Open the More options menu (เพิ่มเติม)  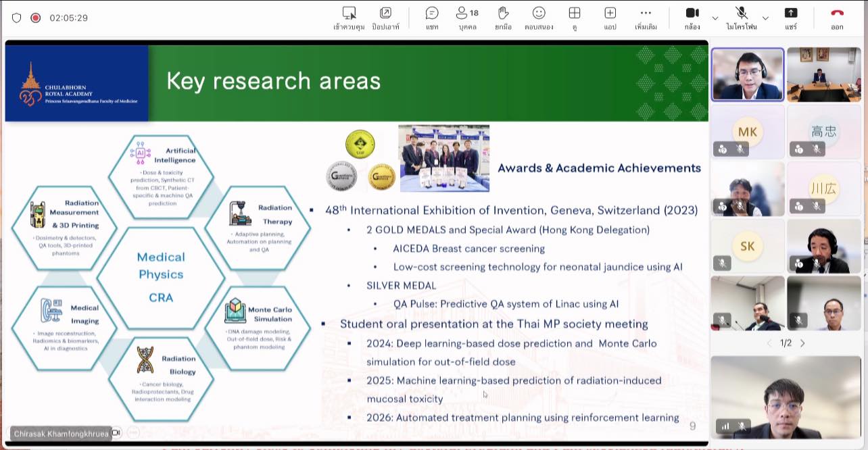pyautogui.click(x=646, y=18)
